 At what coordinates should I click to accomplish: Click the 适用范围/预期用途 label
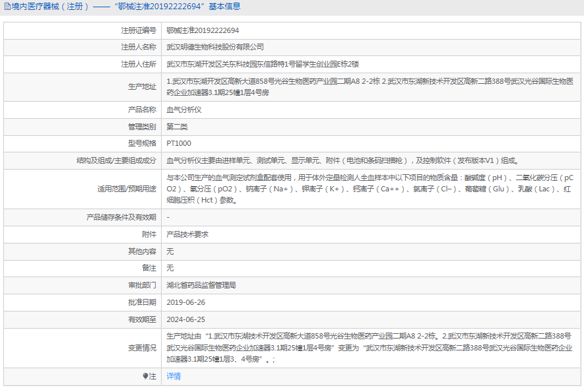(127, 189)
